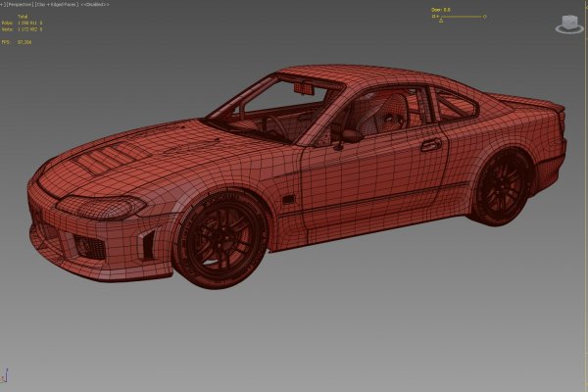The height and width of the screenshot is (392, 588).
Task: Select the driver side mirror
Action: tap(351, 136)
